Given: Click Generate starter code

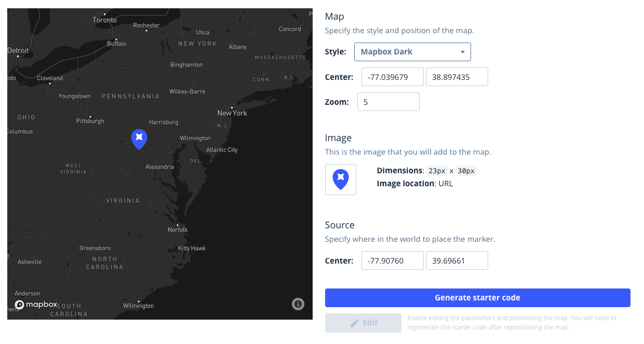Looking at the screenshot, I should [477, 298].
